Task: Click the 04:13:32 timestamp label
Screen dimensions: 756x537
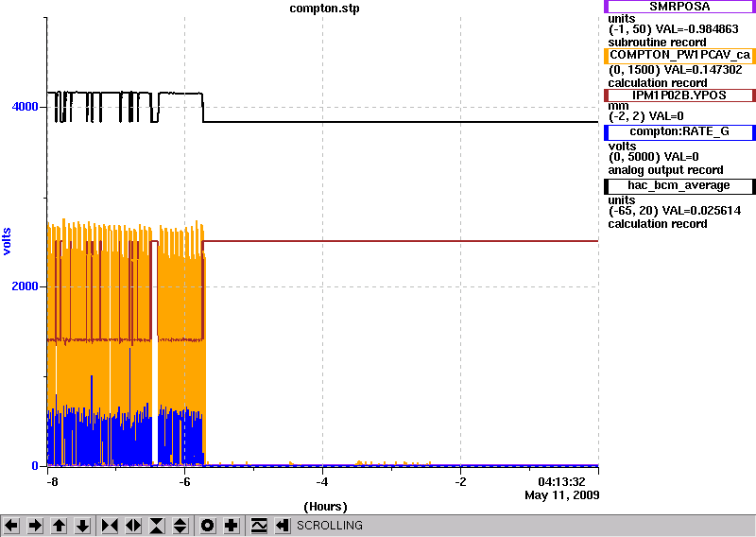Action: [561, 482]
